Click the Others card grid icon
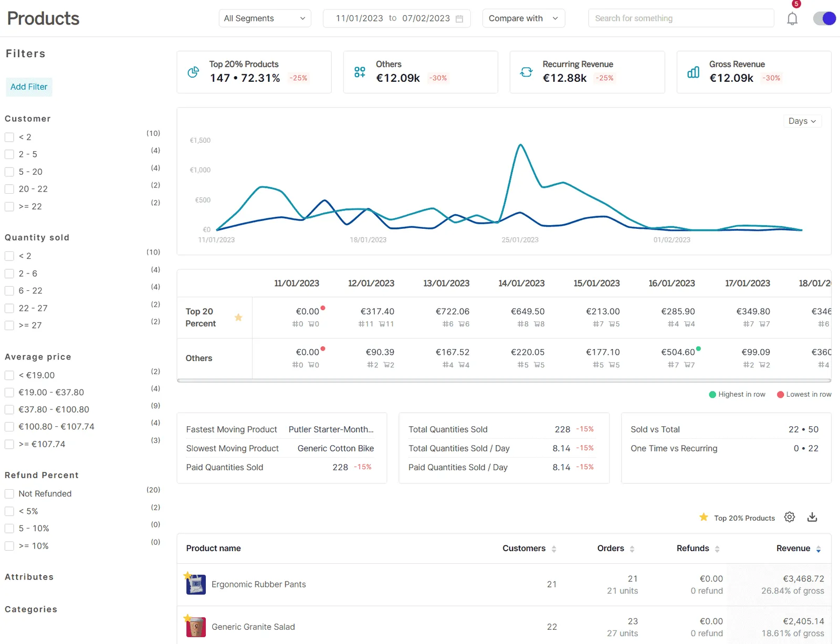Viewport: 840px width, 644px height. click(x=360, y=72)
